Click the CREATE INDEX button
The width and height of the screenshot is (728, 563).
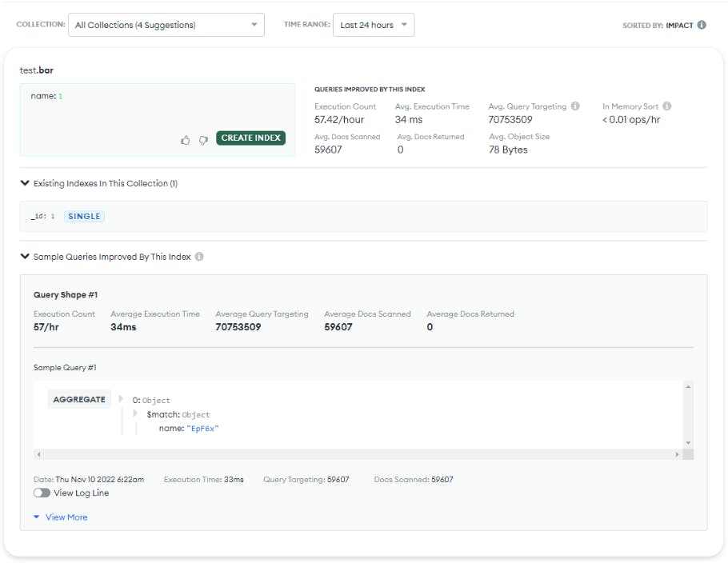point(250,138)
